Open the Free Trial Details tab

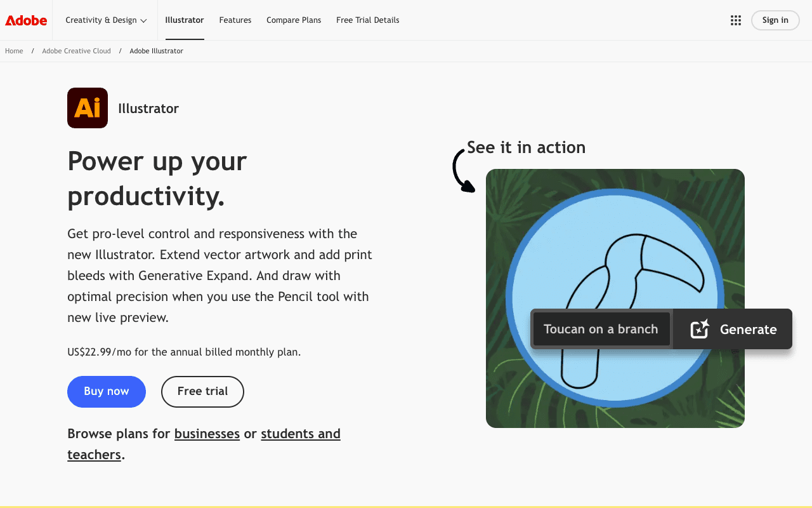(368, 20)
